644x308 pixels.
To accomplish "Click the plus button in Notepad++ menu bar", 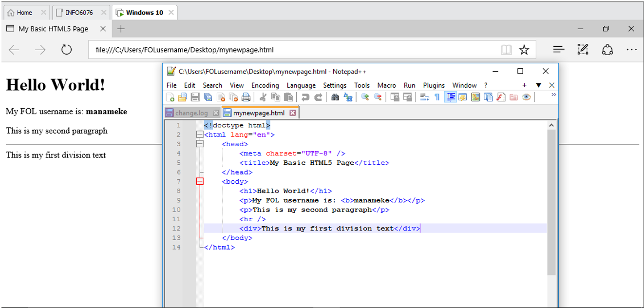I will (x=524, y=85).
